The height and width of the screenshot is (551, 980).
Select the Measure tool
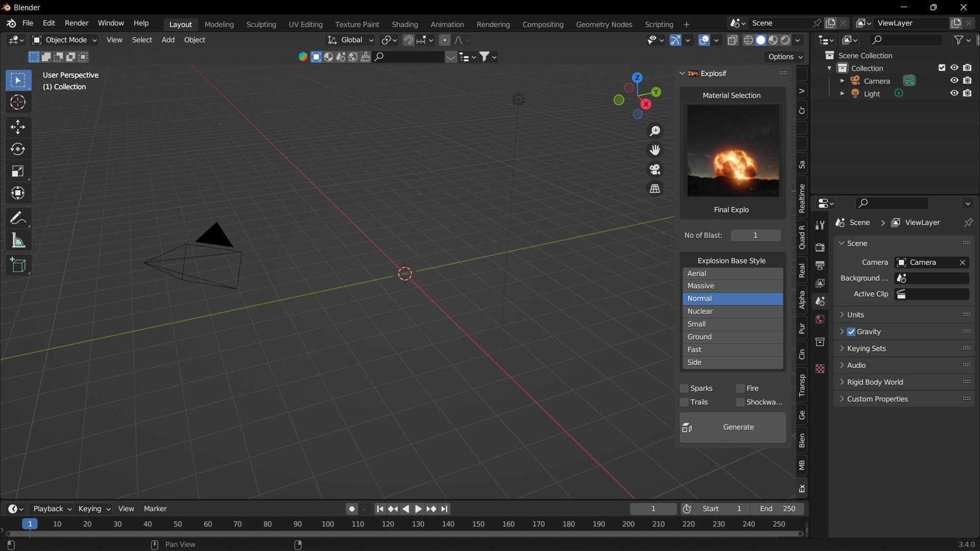(x=18, y=241)
